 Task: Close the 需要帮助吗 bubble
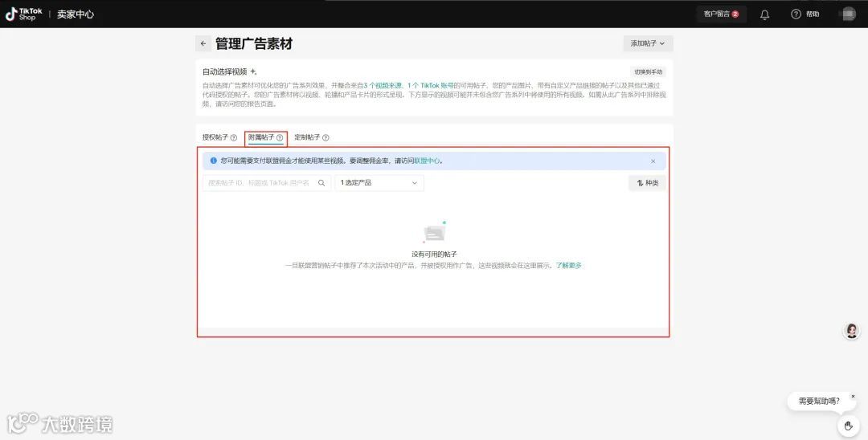pyautogui.click(x=853, y=397)
